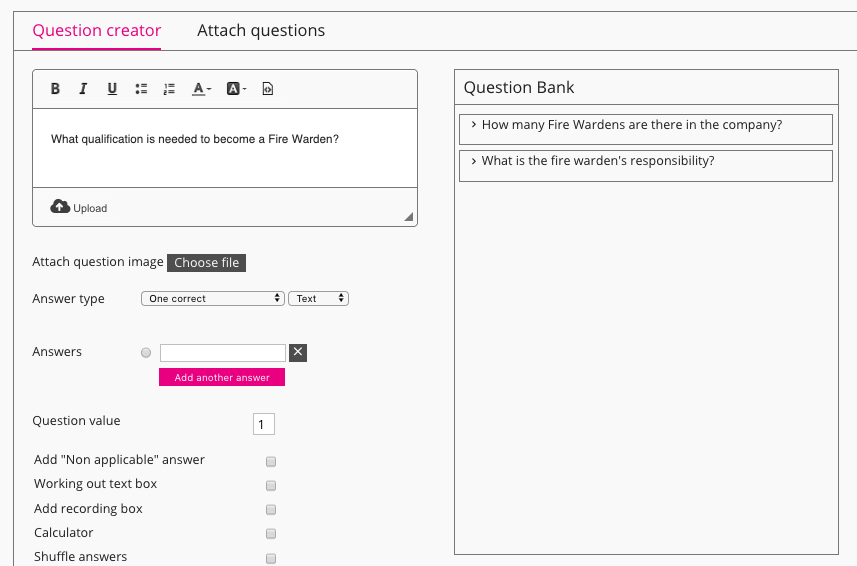Toggle bold formatting in the editor
The height and width of the screenshot is (566, 857).
pos(55,89)
